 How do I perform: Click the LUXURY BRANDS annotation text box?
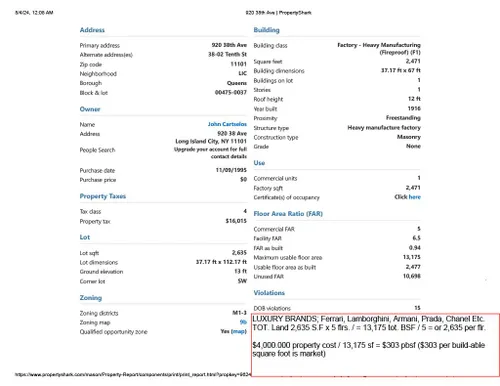click(x=375, y=345)
